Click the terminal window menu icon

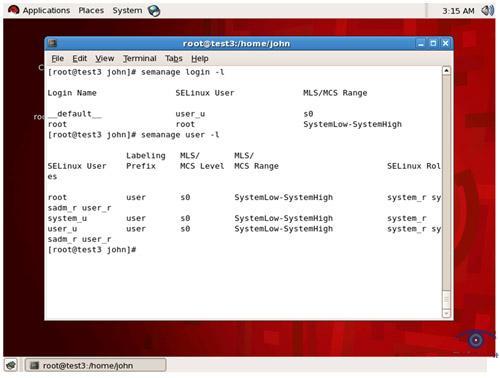(52, 43)
